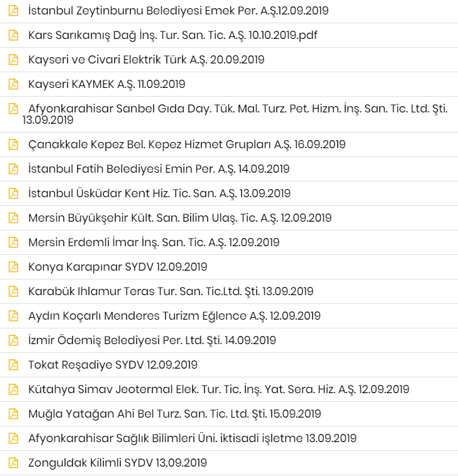The image size is (458, 476).
Task: Open Afyonkarahisar Sağlık Bilimleri Üni. iktisadi işletme
Action: pyautogui.click(x=192, y=438)
